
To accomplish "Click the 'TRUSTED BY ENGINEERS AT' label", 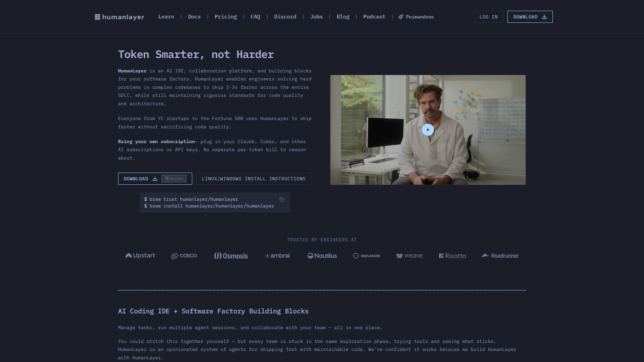I will pyautogui.click(x=322, y=240).
